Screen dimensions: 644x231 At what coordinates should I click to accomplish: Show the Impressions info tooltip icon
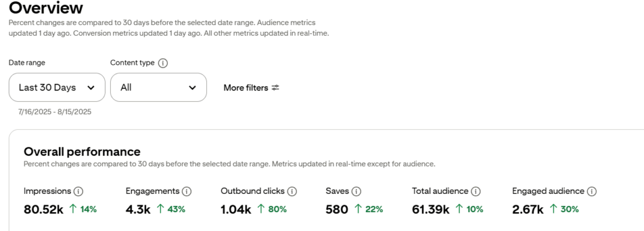(79, 191)
